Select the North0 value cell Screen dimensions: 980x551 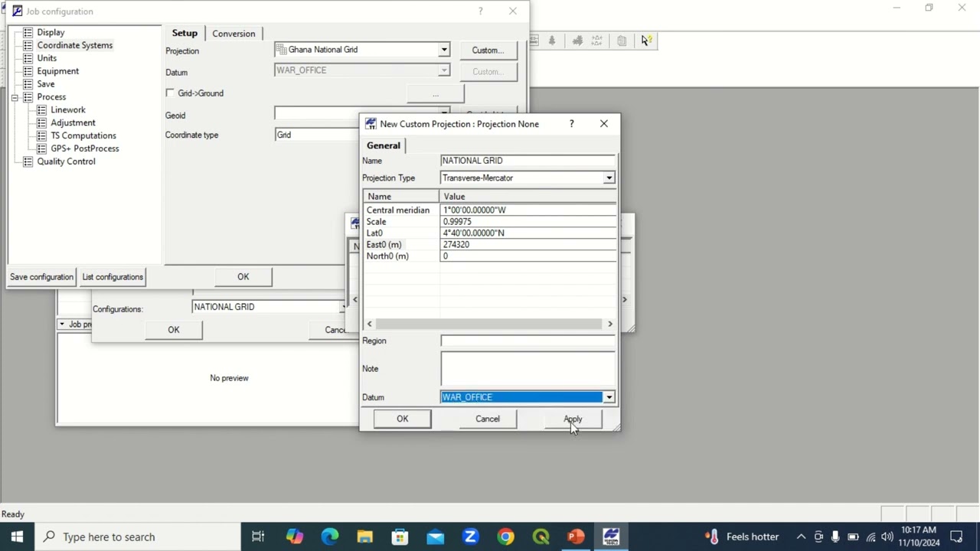[x=528, y=256]
